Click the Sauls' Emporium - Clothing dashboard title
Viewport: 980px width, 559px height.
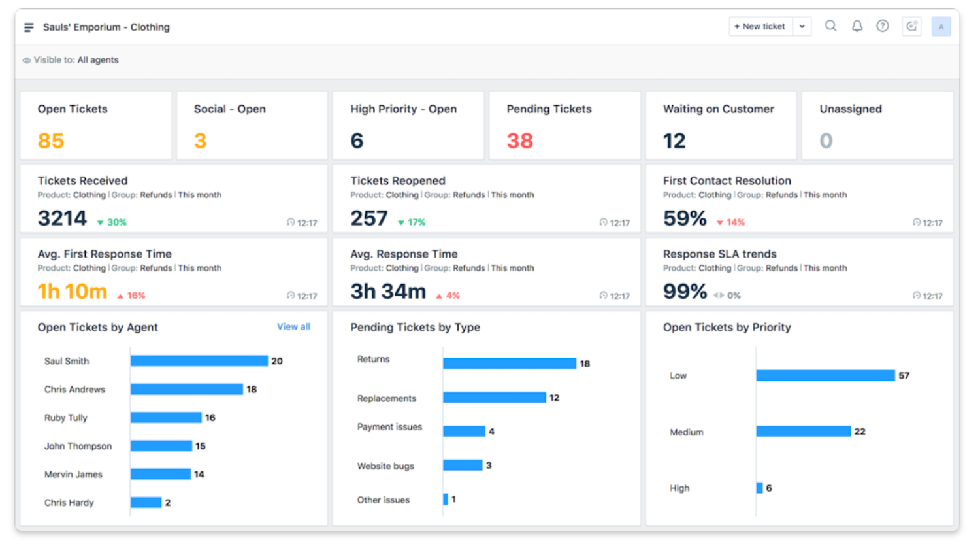(106, 27)
